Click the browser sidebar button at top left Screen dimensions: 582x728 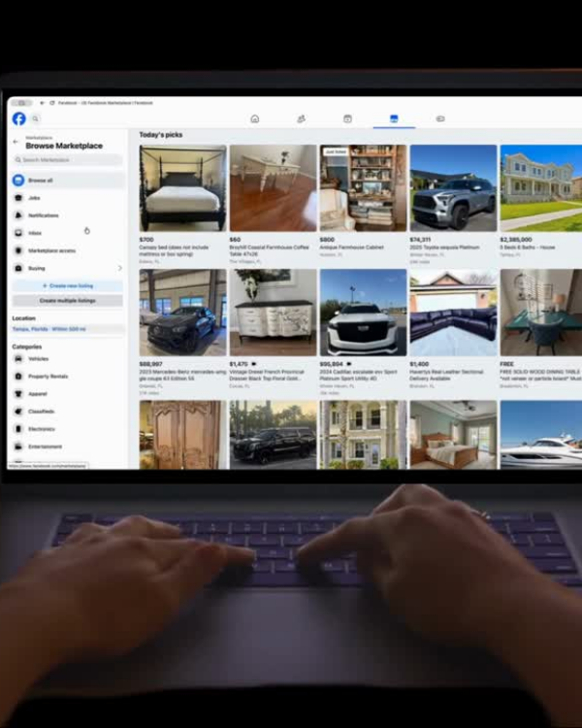coord(21,103)
